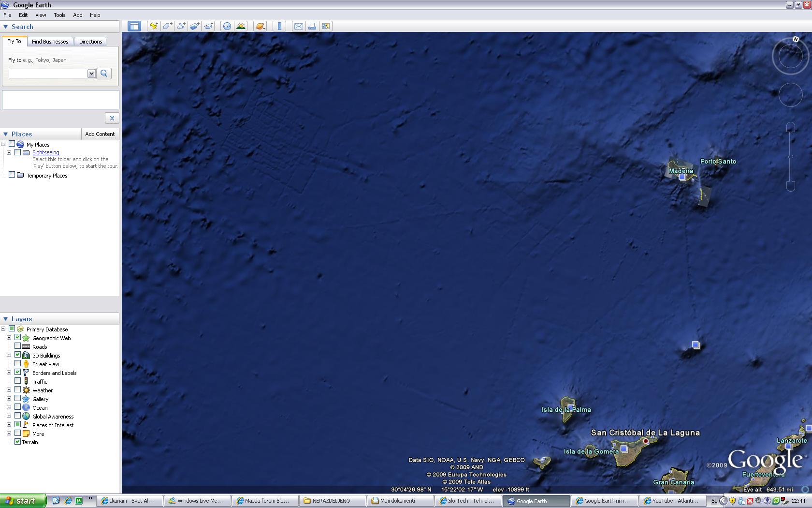Click the zoom slider track

[x=791, y=157]
